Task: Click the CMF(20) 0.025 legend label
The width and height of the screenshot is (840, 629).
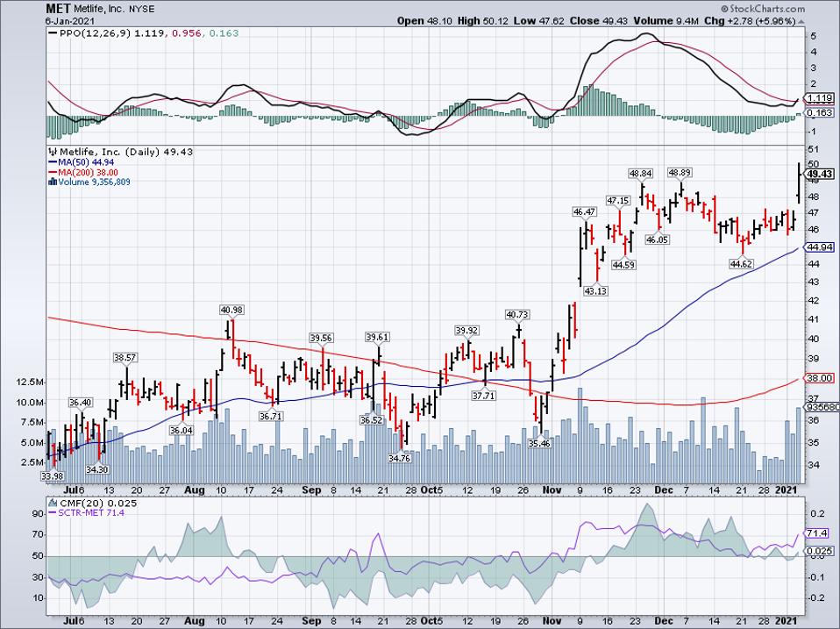Action: (98, 504)
